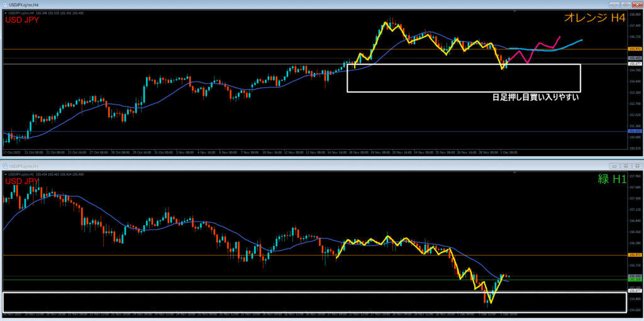
Task: Select the red USD JPY label on the H1 chart
Action: click(22, 181)
